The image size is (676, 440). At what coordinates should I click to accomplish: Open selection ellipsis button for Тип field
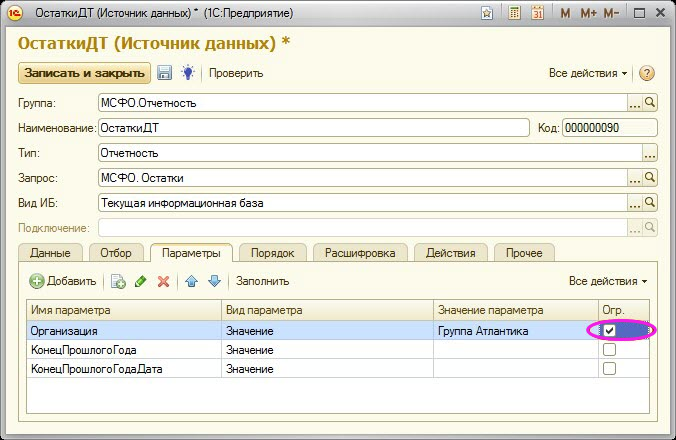click(x=649, y=153)
